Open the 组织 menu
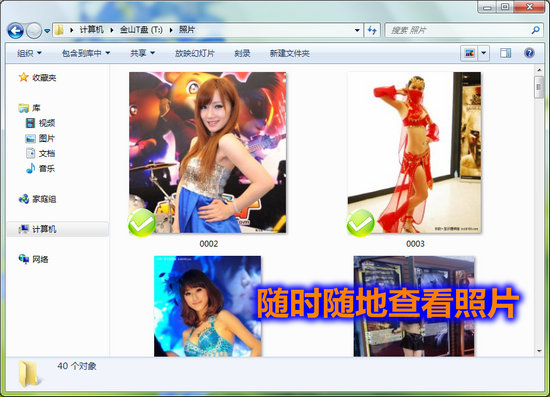Image resolution: width=550 pixels, height=397 pixels. coord(29,53)
